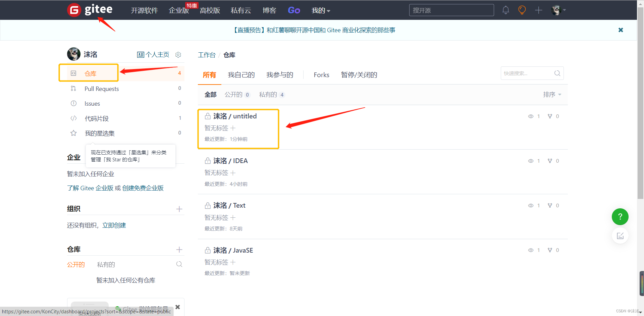The height and width of the screenshot is (316, 644).
Task: Switch sidebar repos to 公开的 tab
Action: click(76, 265)
